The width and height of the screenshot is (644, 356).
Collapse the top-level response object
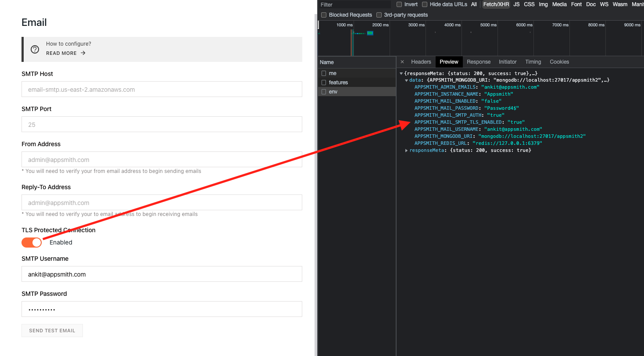(401, 73)
